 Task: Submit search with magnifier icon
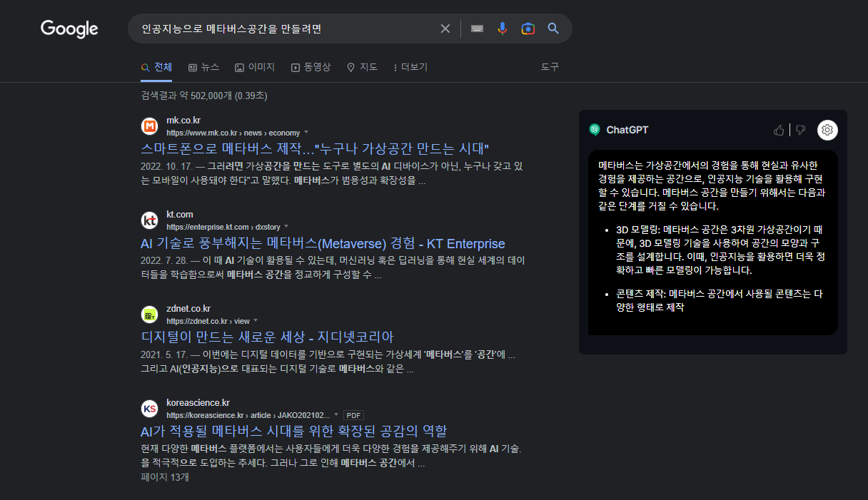point(553,29)
